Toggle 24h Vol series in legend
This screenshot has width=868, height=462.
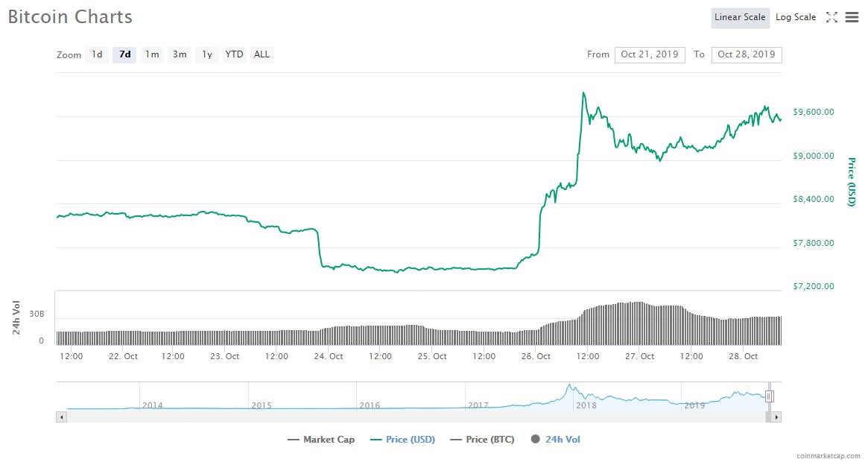[x=555, y=440]
